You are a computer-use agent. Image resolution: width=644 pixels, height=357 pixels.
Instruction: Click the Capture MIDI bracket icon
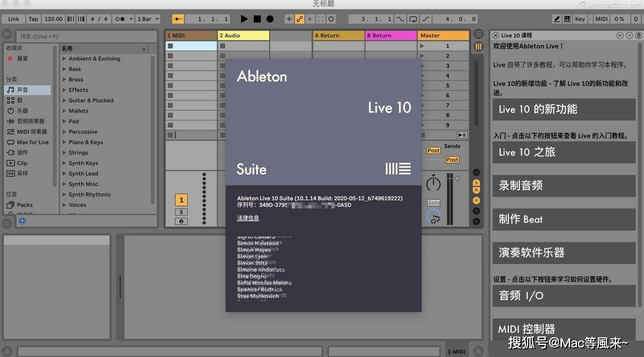click(320, 19)
